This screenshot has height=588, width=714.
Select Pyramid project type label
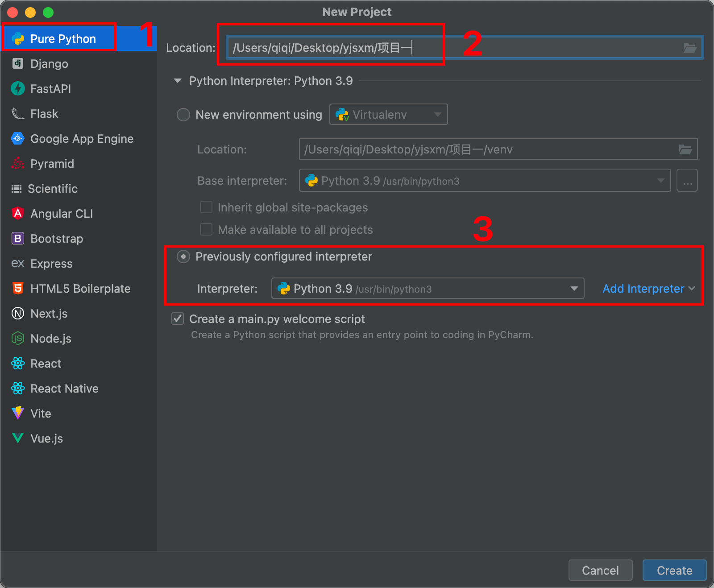coord(52,164)
